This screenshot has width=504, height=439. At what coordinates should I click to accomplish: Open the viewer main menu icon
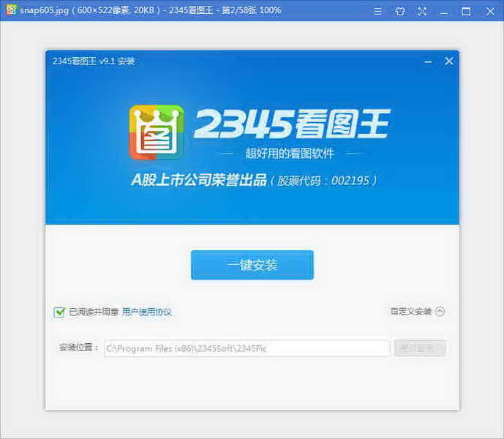tap(378, 12)
